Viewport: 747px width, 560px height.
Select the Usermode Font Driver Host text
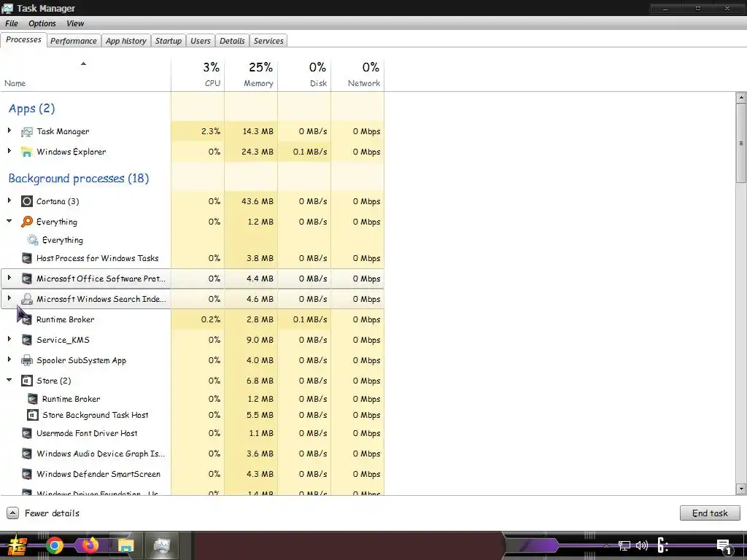[87, 433]
